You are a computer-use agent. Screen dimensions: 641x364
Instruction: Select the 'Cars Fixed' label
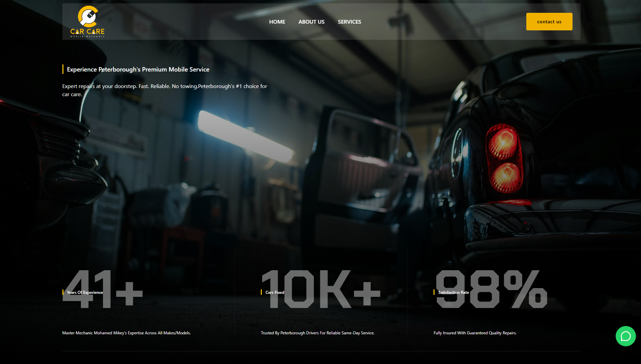pos(275,292)
